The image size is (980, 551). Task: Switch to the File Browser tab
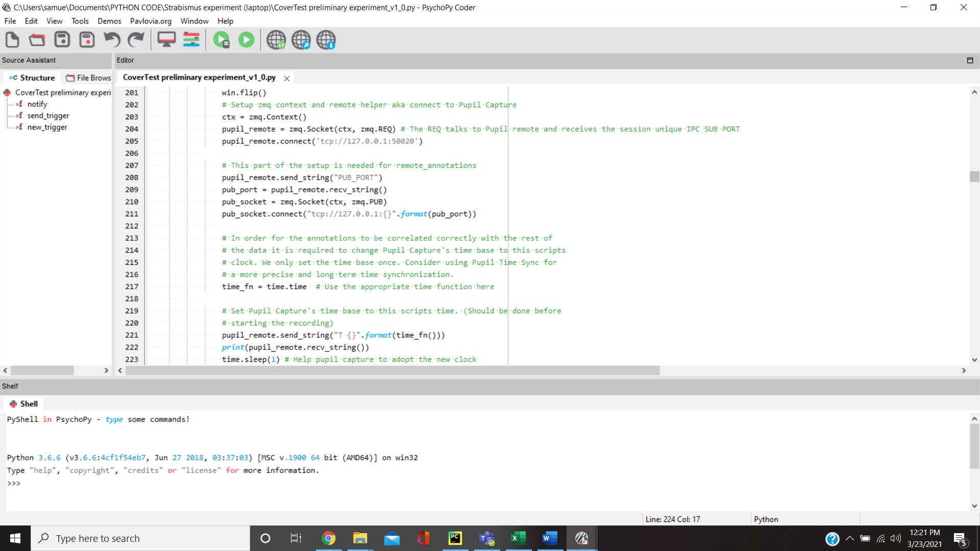[x=88, y=78]
